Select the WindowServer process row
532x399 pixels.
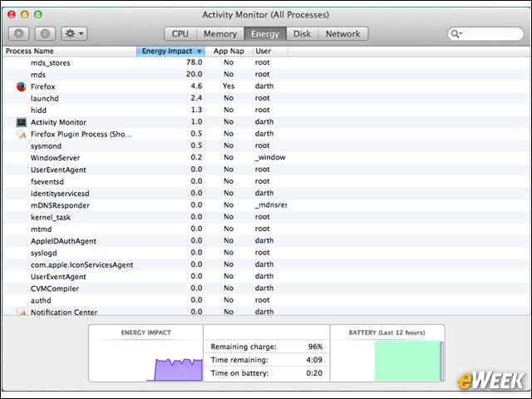[266, 158]
